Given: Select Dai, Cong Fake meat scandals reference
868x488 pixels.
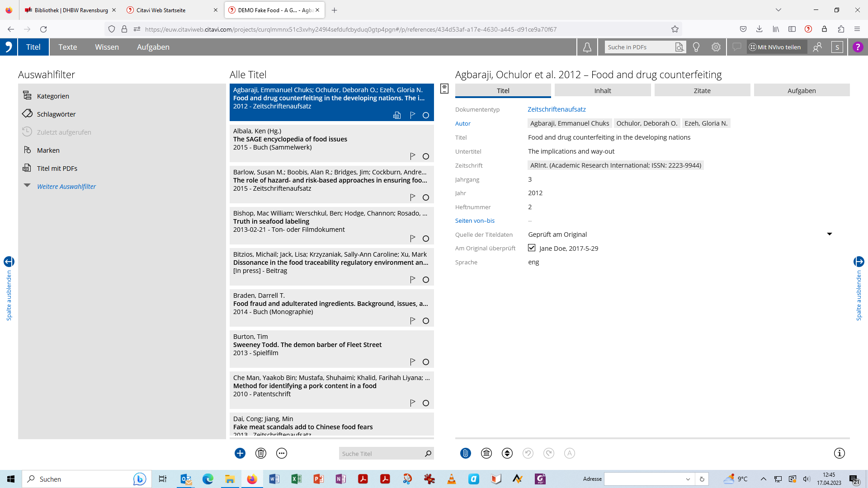Looking at the screenshot, I should [x=332, y=424].
